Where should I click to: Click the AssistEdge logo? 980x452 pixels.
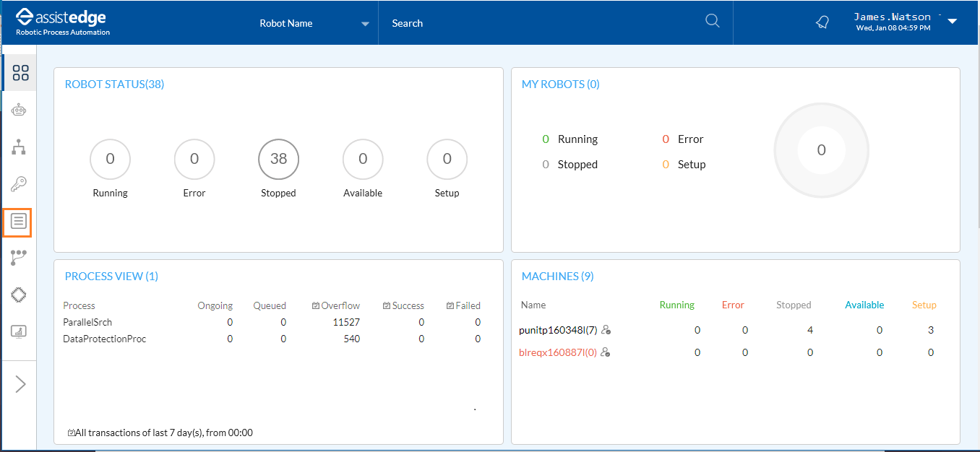[64, 22]
